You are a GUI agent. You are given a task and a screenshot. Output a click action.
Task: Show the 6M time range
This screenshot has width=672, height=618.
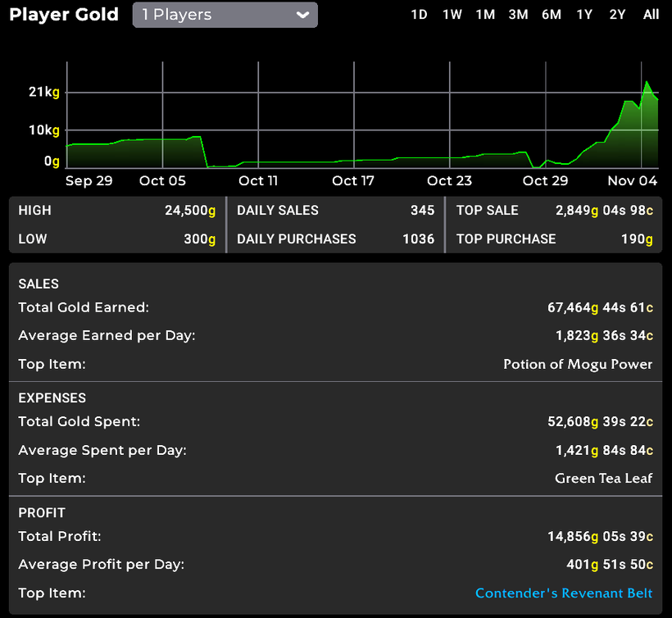[551, 15]
